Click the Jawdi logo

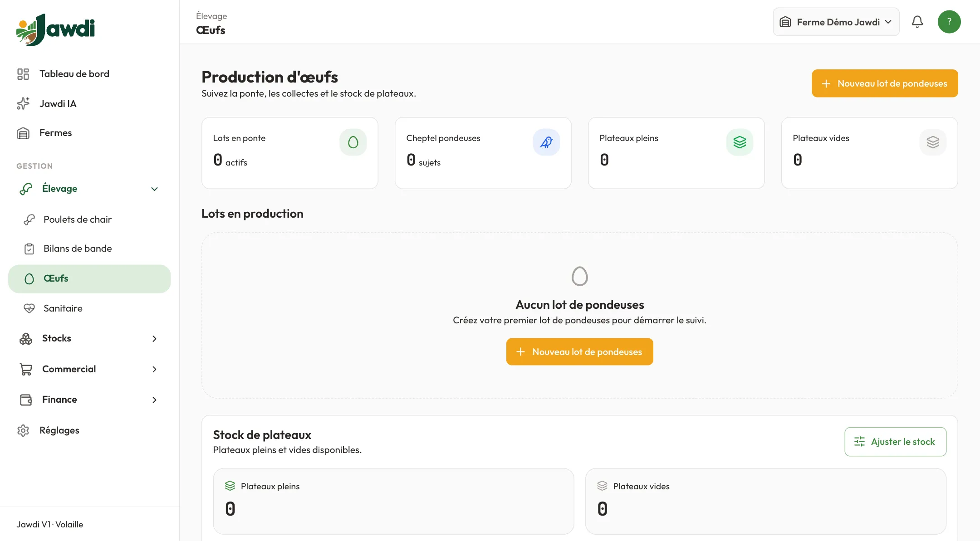pyautogui.click(x=55, y=29)
